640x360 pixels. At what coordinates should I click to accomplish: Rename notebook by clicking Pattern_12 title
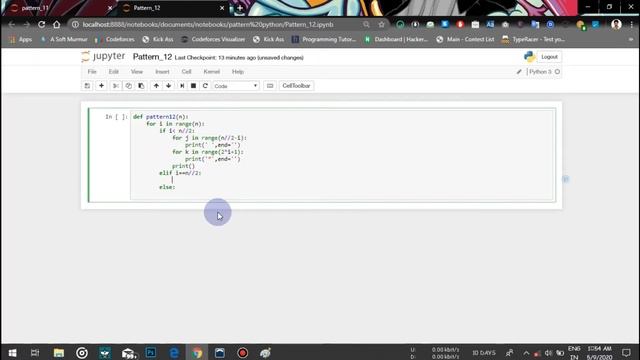[x=152, y=57]
